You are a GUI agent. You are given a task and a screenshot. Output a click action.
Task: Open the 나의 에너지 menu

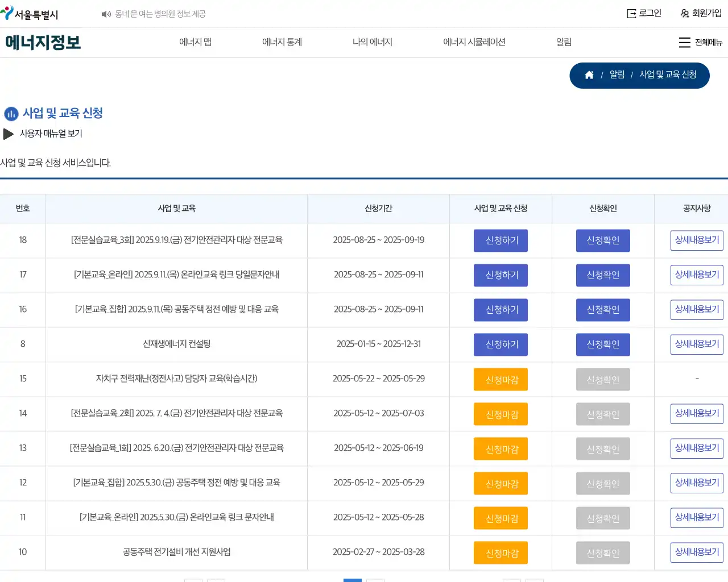coord(373,42)
